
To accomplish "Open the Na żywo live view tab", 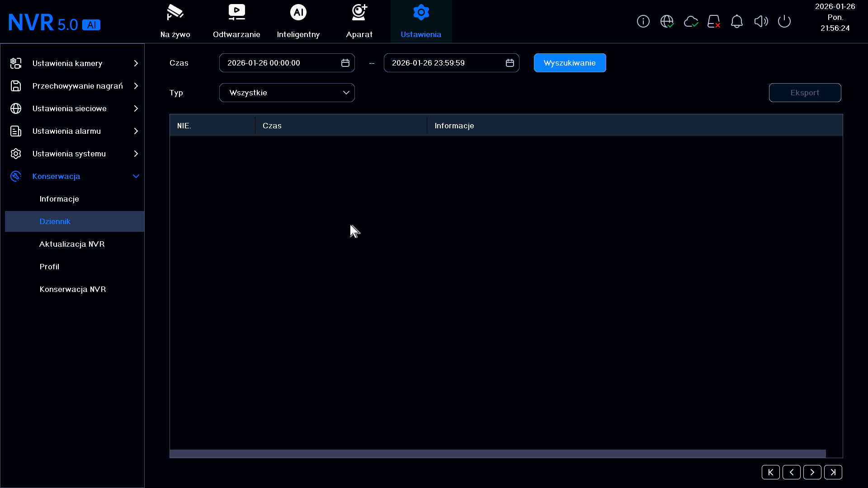I will pos(175,21).
